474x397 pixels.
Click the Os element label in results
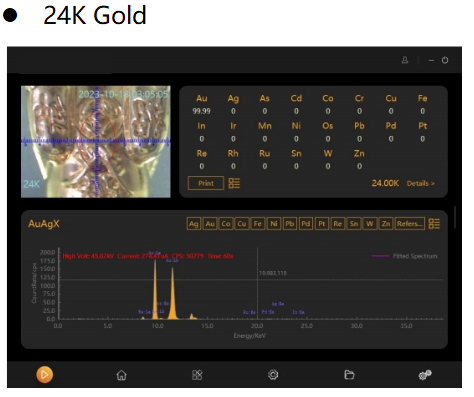pyautogui.click(x=328, y=126)
